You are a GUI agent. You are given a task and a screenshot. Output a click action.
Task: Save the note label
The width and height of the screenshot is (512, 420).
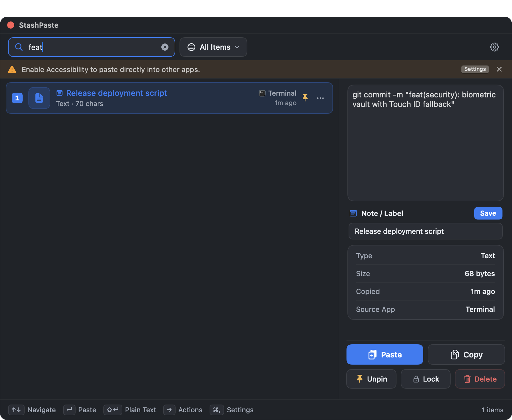point(488,213)
